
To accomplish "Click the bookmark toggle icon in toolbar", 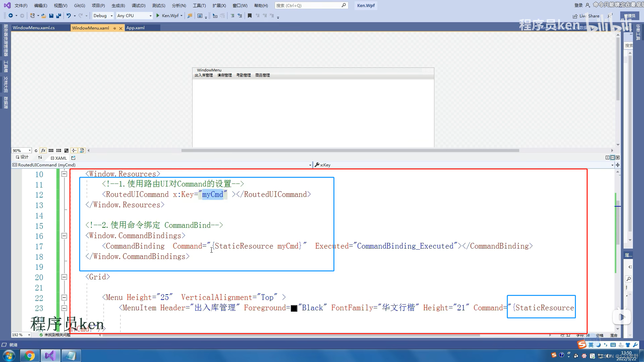I will point(250,16).
